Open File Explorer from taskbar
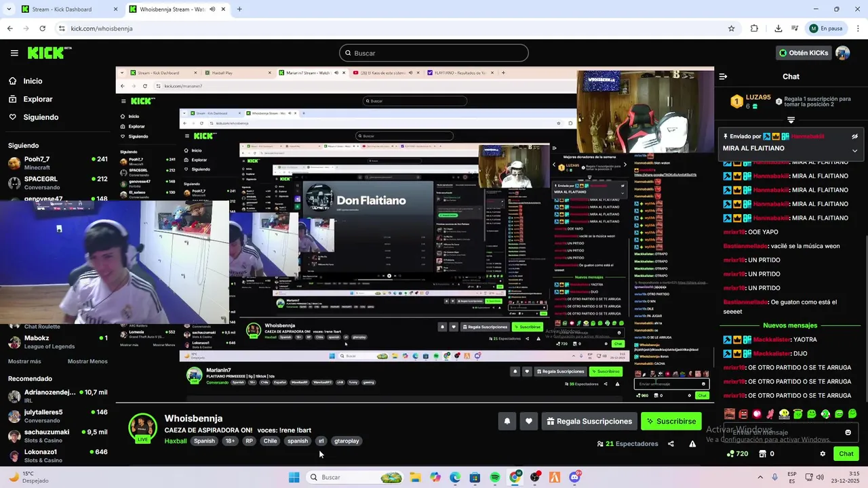The width and height of the screenshot is (868, 488). click(x=415, y=477)
